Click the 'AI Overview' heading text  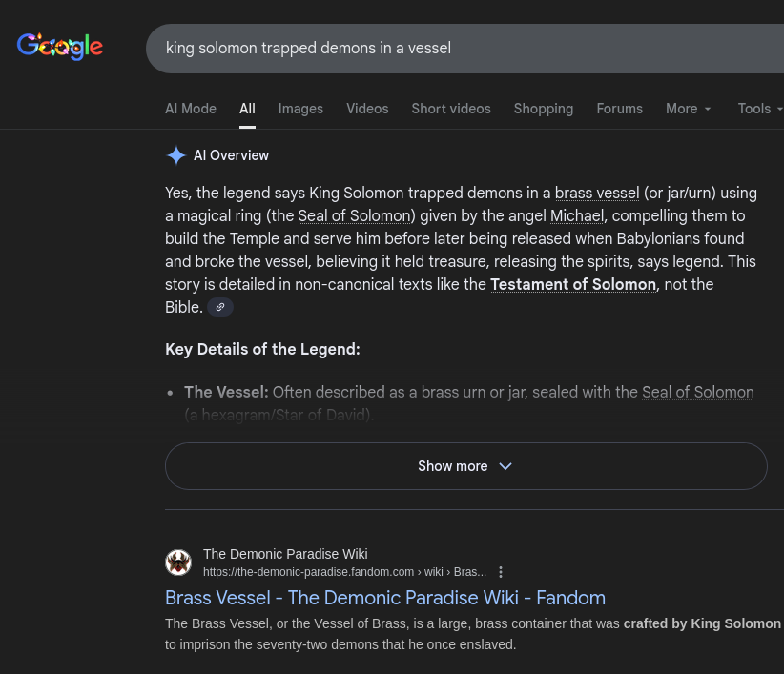231,155
